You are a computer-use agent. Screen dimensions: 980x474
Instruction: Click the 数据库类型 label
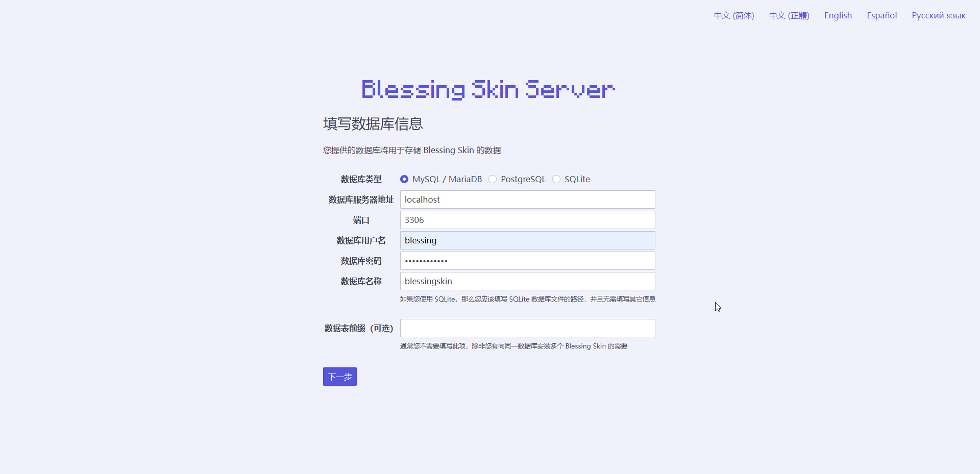tap(361, 179)
